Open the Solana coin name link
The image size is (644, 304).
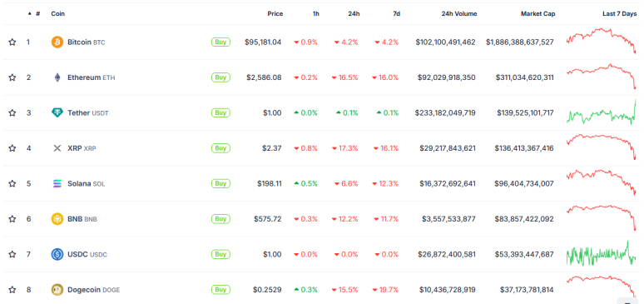click(x=79, y=183)
